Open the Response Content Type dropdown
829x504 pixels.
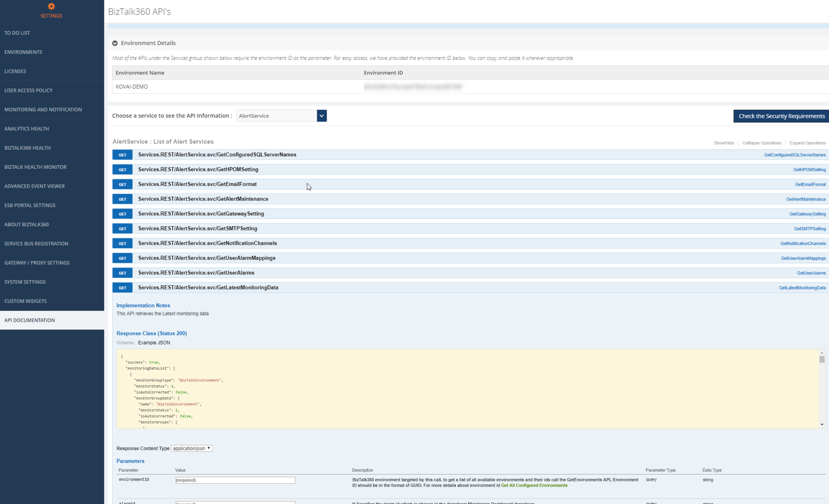pyautogui.click(x=191, y=448)
